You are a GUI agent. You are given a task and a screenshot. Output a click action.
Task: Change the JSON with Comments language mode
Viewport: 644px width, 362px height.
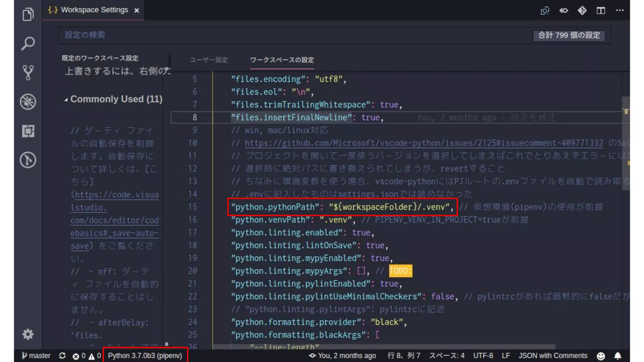point(553,356)
